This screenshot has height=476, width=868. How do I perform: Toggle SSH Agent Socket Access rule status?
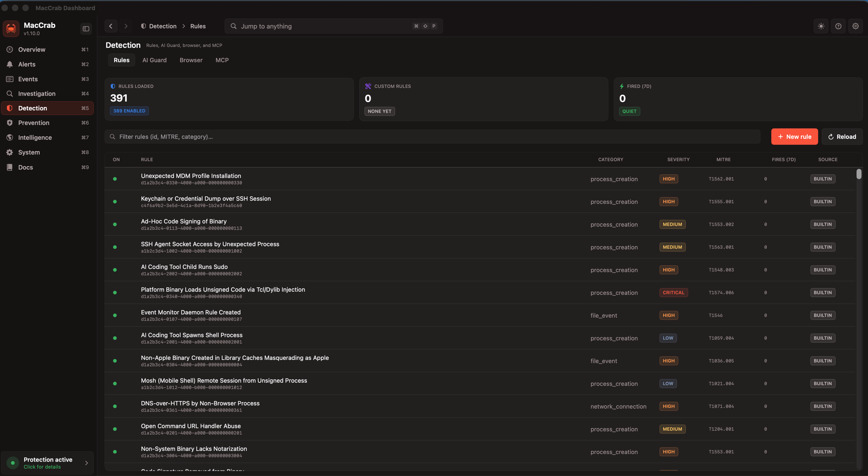(x=115, y=247)
